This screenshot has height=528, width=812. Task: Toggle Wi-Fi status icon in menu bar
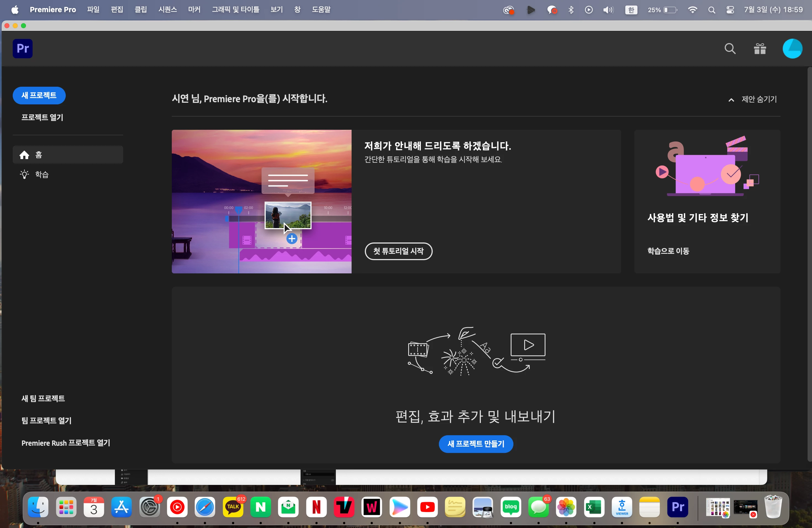click(692, 10)
